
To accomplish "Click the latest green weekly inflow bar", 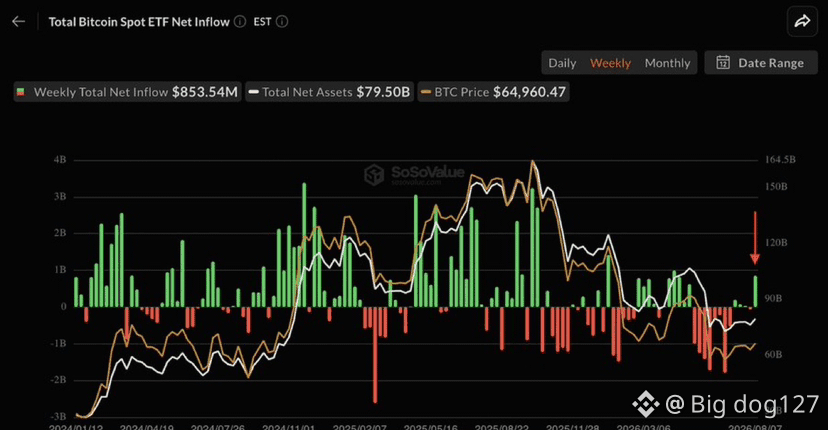I will click(x=755, y=291).
